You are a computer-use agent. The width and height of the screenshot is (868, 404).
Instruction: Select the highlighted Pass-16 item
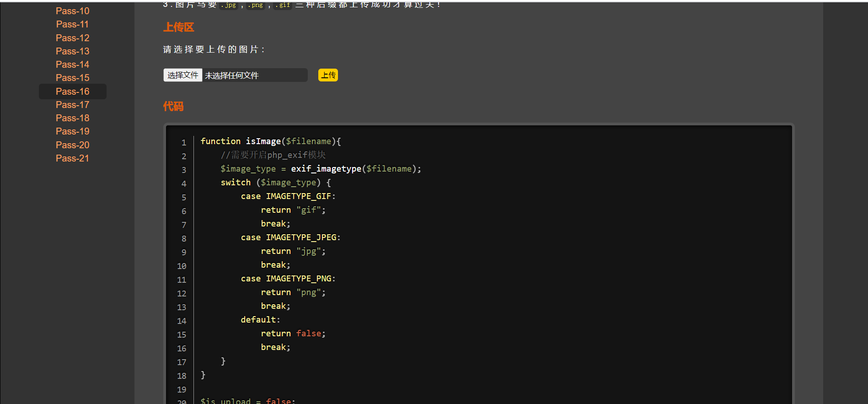click(x=72, y=92)
